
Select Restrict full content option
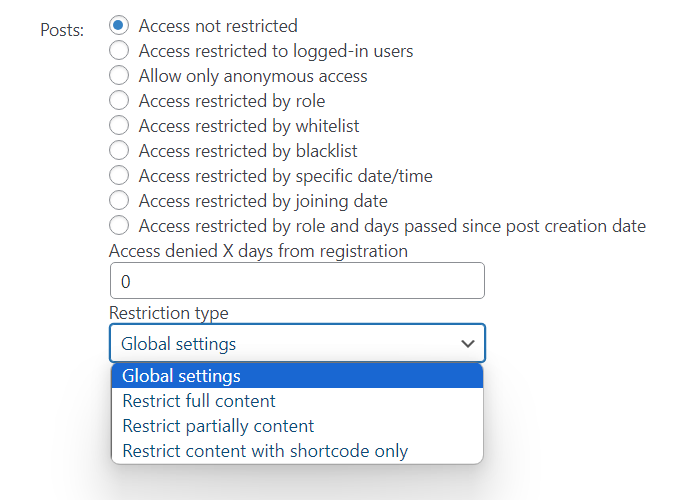click(x=297, y=401)
